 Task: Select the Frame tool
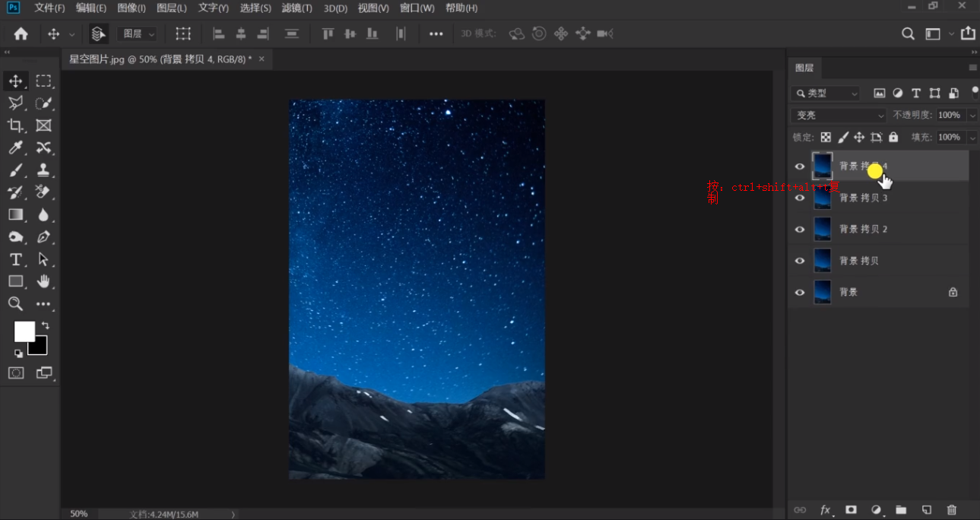pos(43,125)
